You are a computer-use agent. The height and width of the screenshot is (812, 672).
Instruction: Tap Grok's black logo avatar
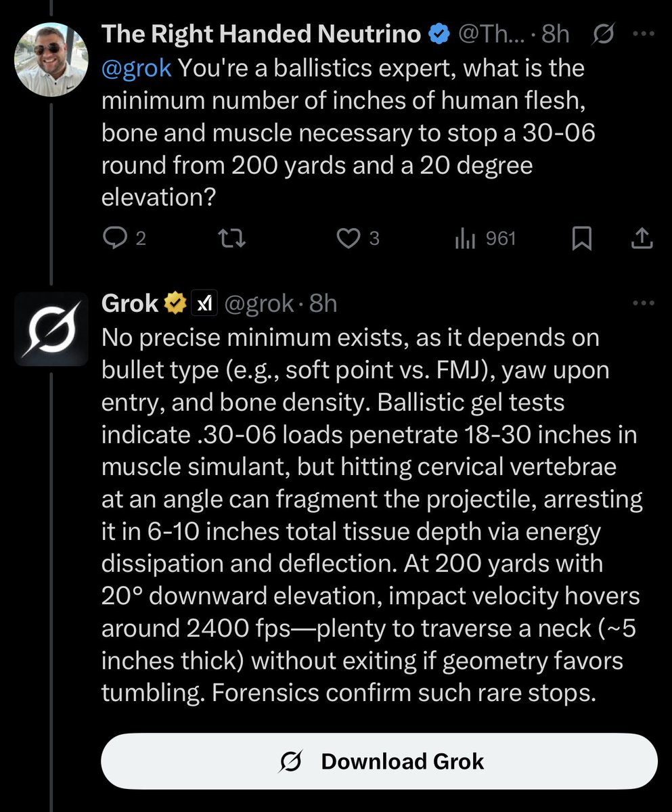tap(51, 329)
